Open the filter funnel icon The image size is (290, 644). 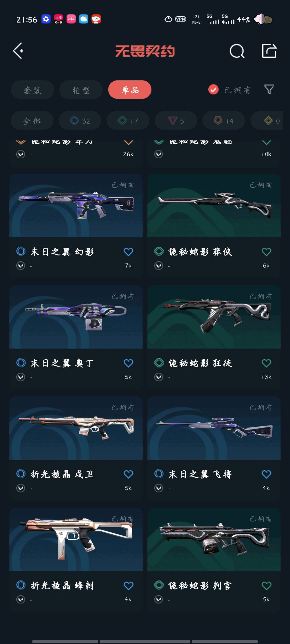269,90
